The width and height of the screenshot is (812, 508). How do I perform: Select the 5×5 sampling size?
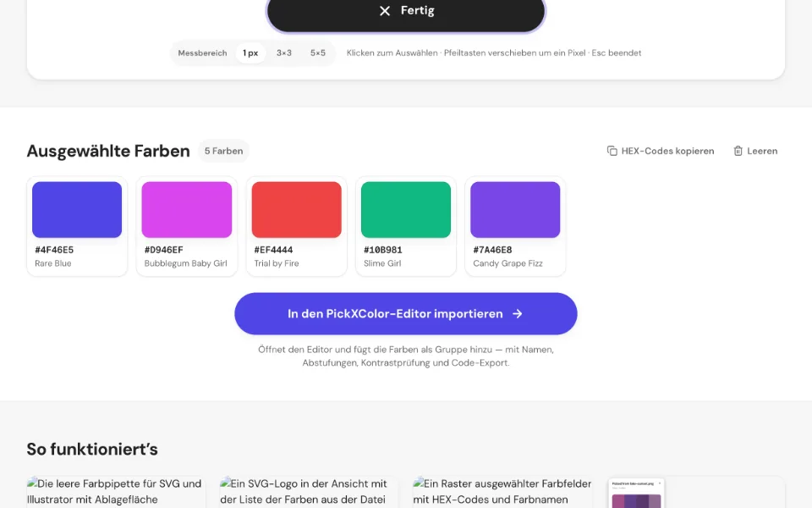coord(318,52)
